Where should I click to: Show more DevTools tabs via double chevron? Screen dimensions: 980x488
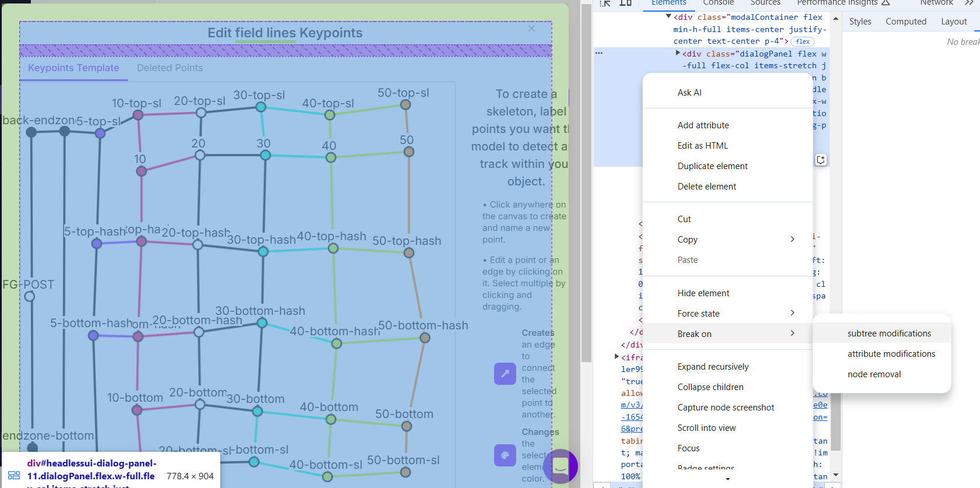pos(969,3)
